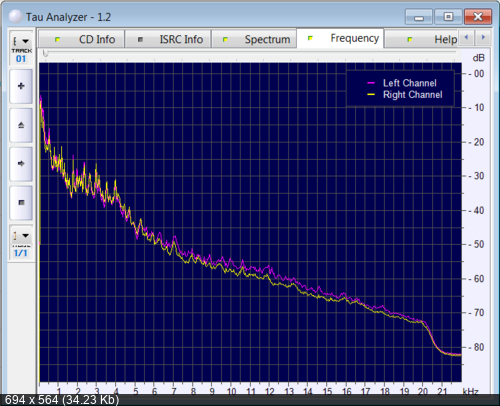Viewport: 500px width, 406px height.
Task: Click the right-arrow start button
Action: tap(21, 164)
